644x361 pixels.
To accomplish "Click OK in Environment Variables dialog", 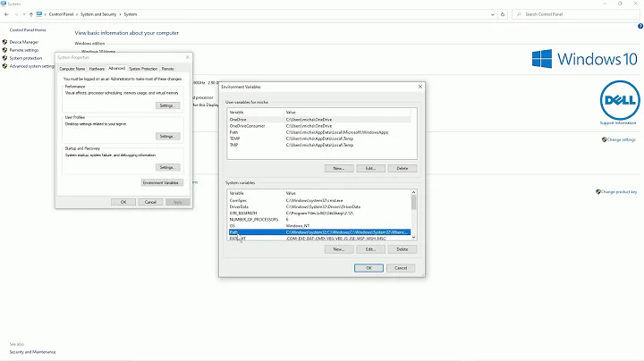I will [369, 268].
